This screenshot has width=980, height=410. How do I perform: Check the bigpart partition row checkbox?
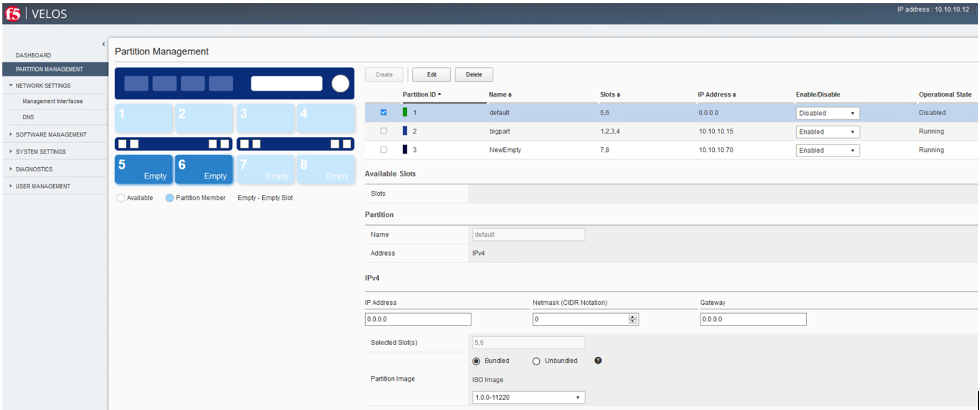(x=383, y=131)
